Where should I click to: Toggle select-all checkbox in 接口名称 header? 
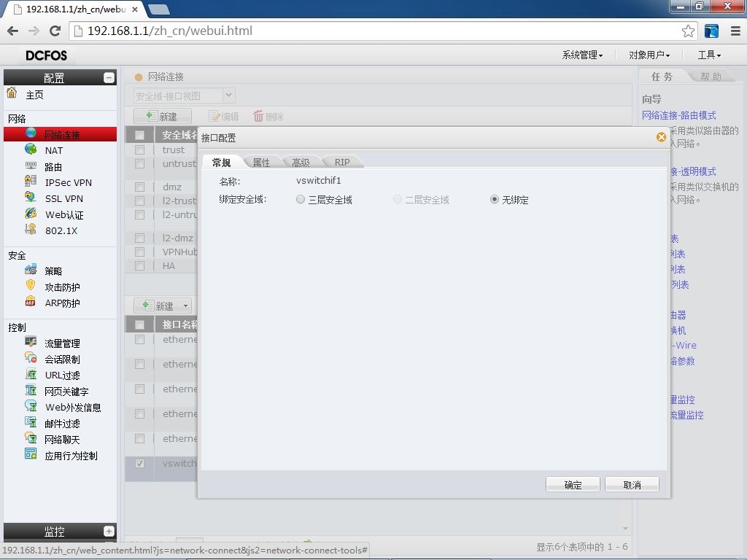tap(139, 324)
